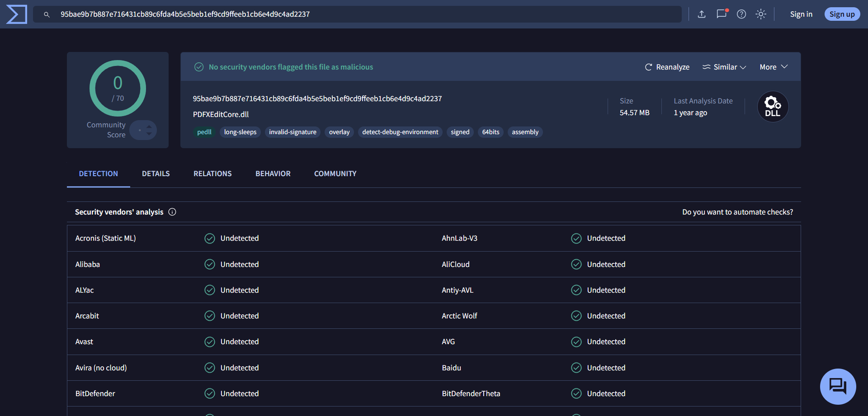The image size is (868, 416).
Task: Open the notifications chat icon
Action: [x=722, y=14]
